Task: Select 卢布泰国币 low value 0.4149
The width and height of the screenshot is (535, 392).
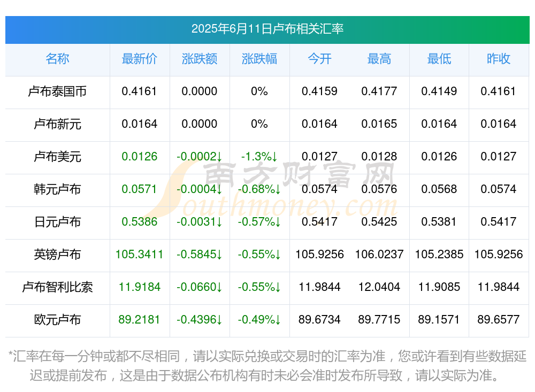Action: pyautogui.click(x=439, y=91)
